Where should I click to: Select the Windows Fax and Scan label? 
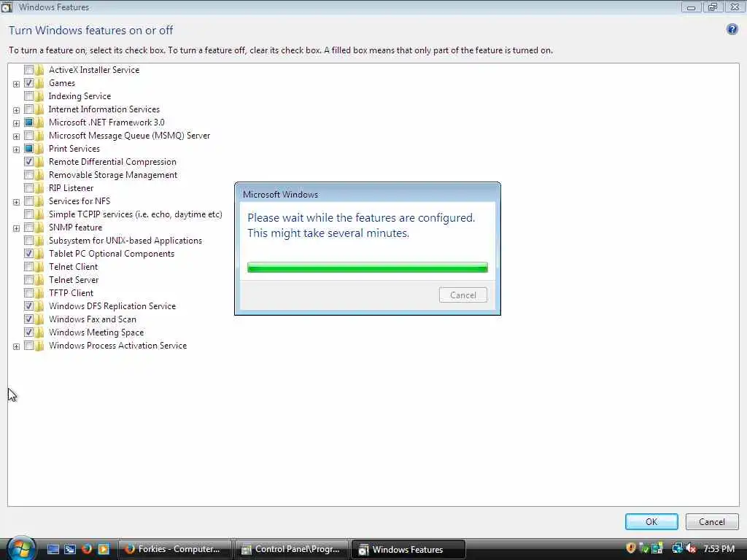(x=93, y=319)
